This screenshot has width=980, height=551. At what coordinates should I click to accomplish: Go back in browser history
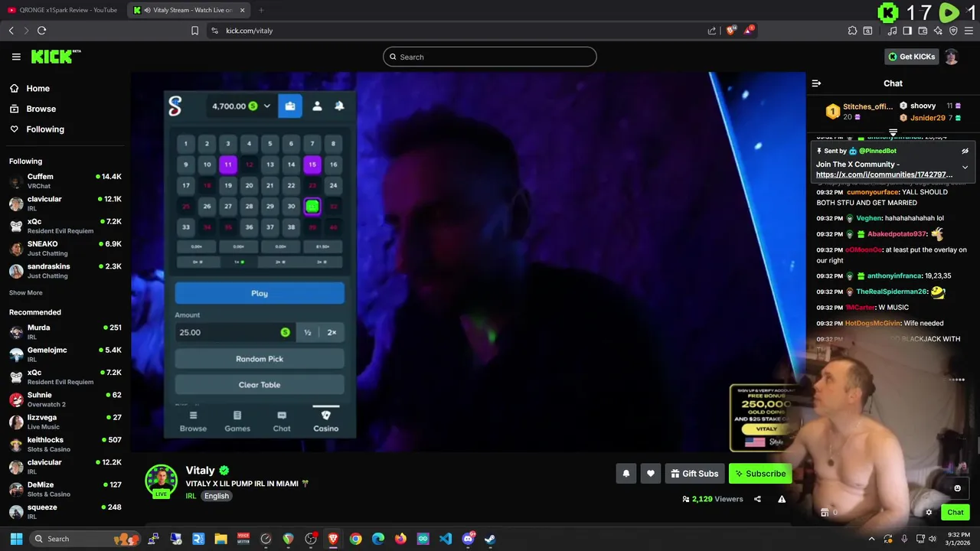pyautogui.click(x=11, y=31)
